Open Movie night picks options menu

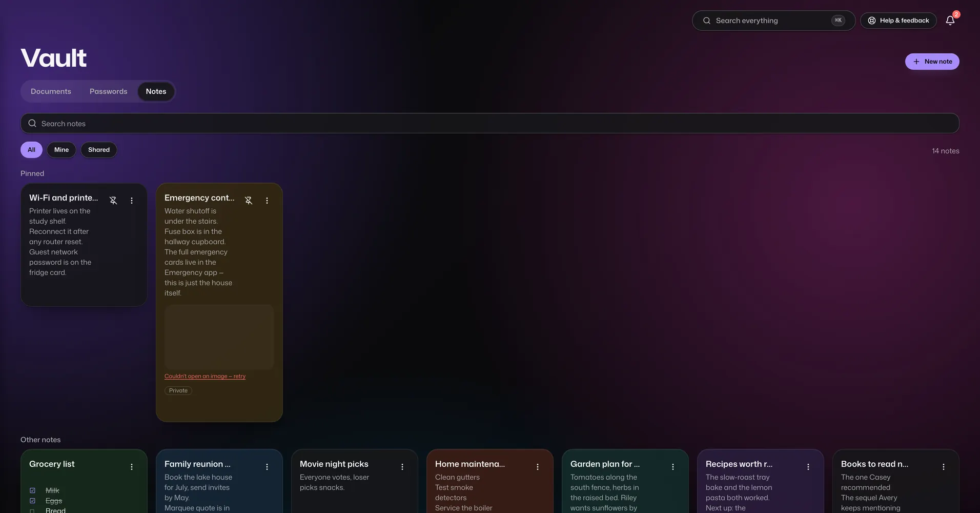pyautogui.click(x=402, y=467)
